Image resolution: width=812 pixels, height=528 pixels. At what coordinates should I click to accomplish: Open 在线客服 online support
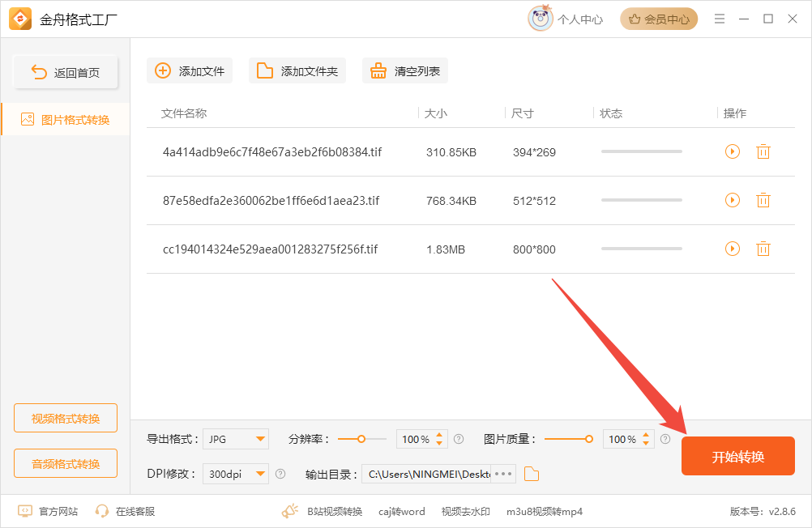pyautogui.click(x=125, y=512)
